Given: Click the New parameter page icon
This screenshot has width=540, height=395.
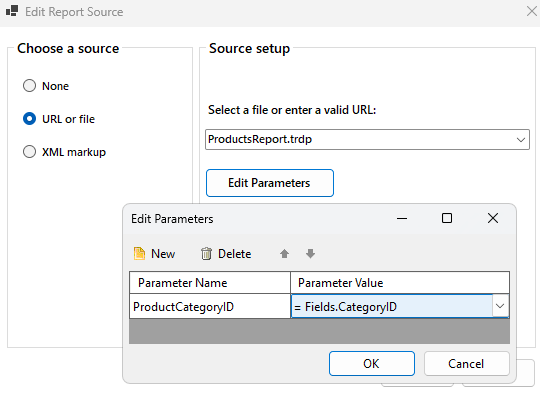Looking at the screenshot, I should 139,253.
